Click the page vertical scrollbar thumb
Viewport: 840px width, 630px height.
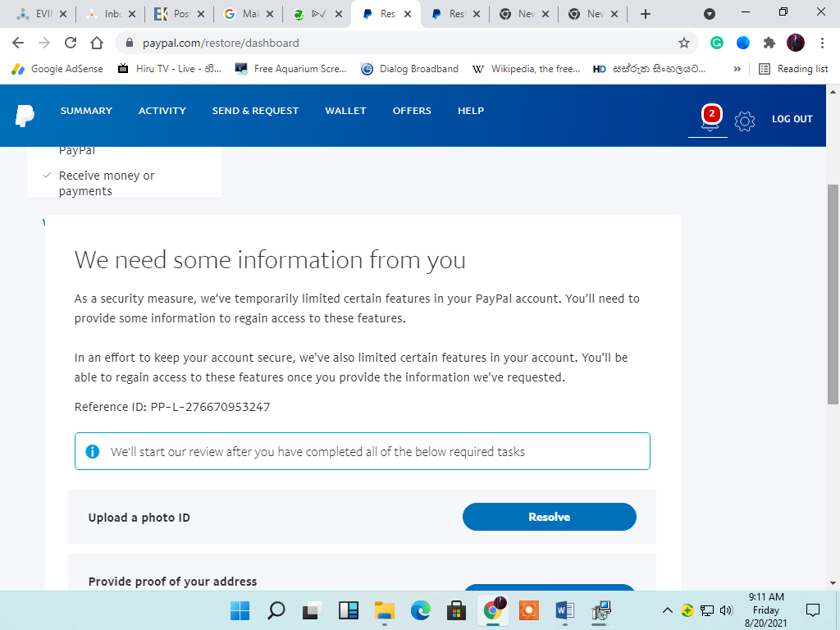point(833,294)
